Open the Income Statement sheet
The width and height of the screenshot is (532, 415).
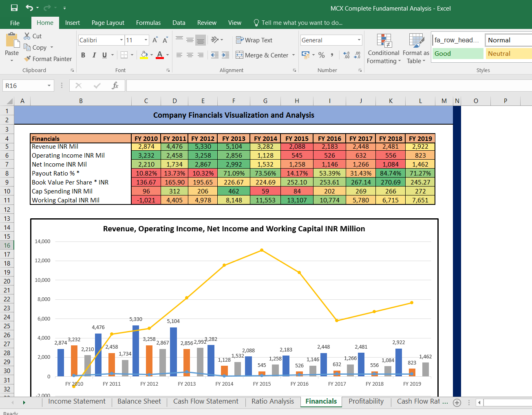[77, 402]
